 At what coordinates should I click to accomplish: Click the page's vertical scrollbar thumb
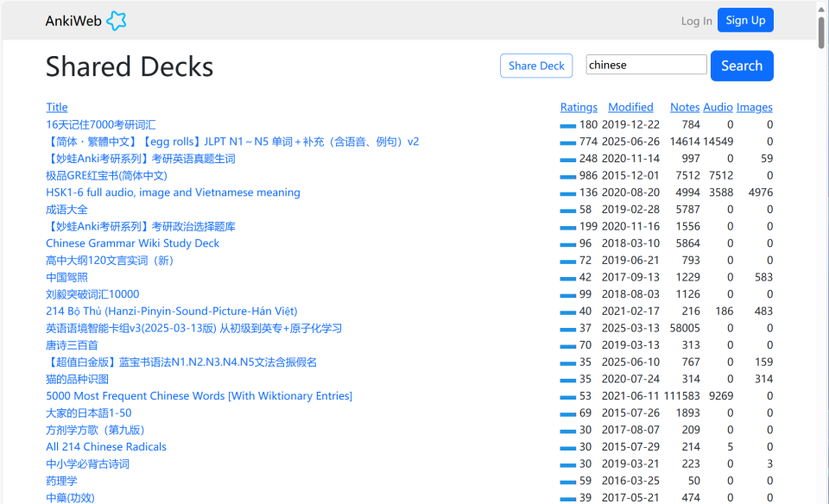[x=821, y=33]
